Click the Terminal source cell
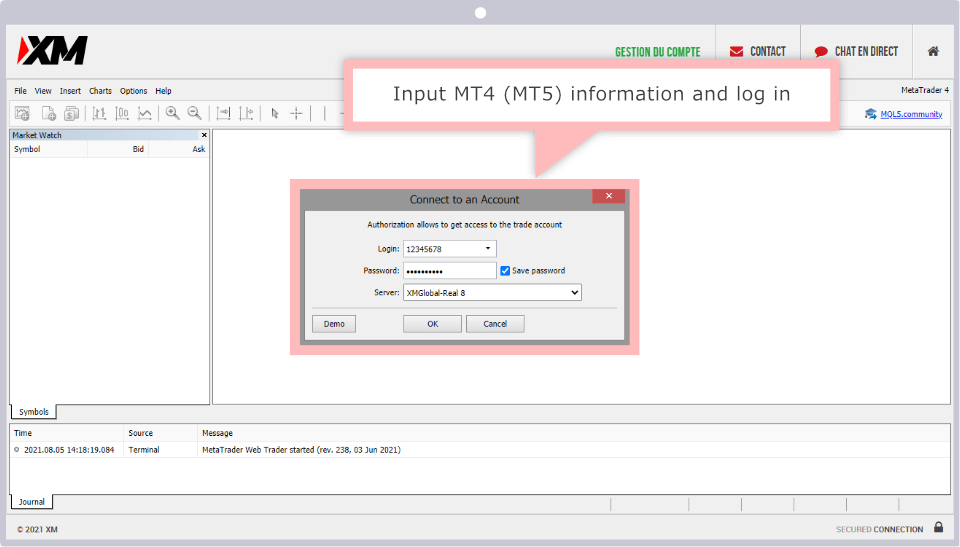 tap(144, 450)
